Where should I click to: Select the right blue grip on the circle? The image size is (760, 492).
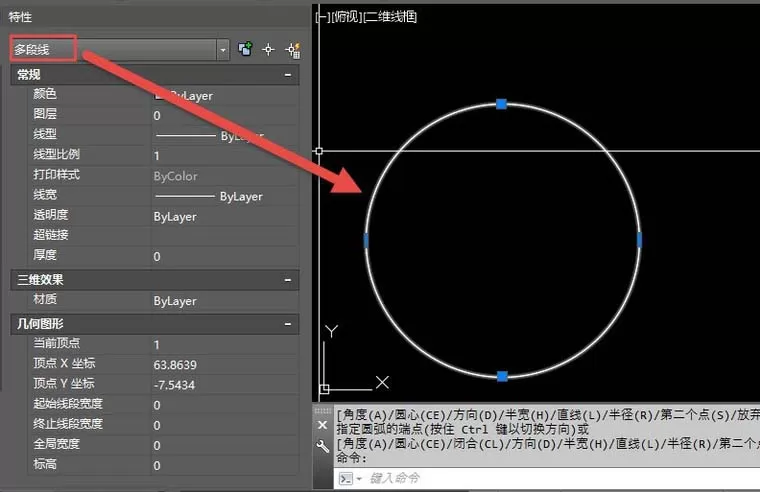pos(639,240)
